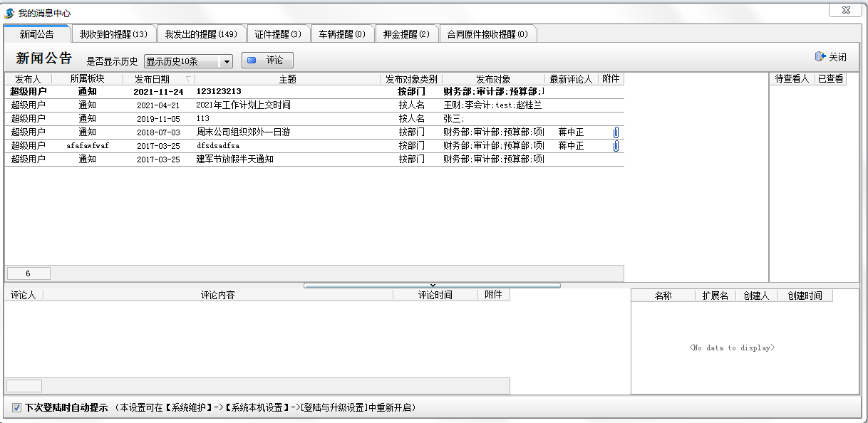Click the 关闭 door icon at top right

click(820, 57)
